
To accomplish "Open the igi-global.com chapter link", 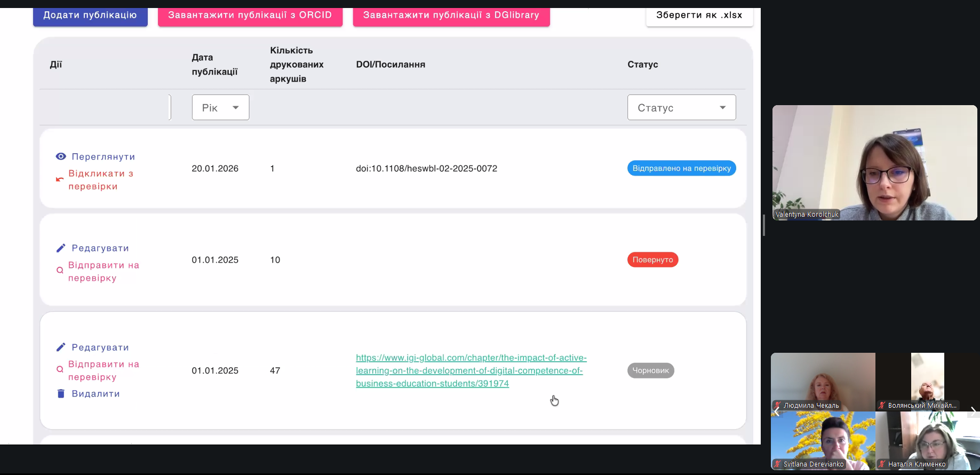I will coord(471,371).
